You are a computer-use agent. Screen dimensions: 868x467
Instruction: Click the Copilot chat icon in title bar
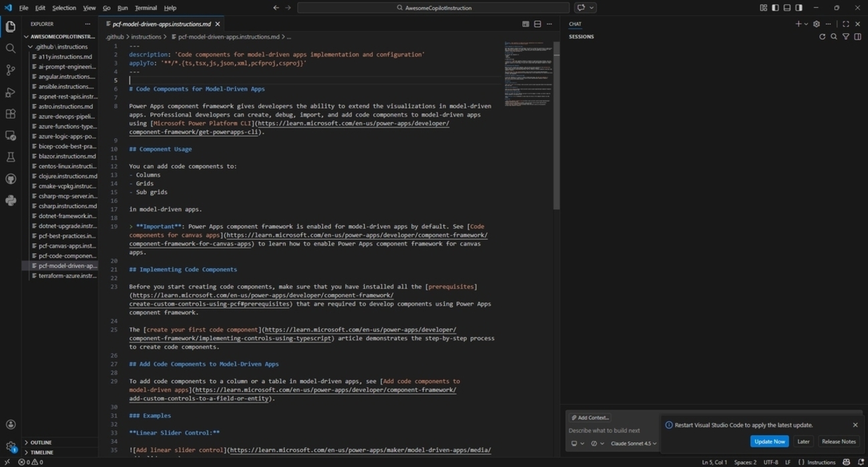(x=581, y=8)
